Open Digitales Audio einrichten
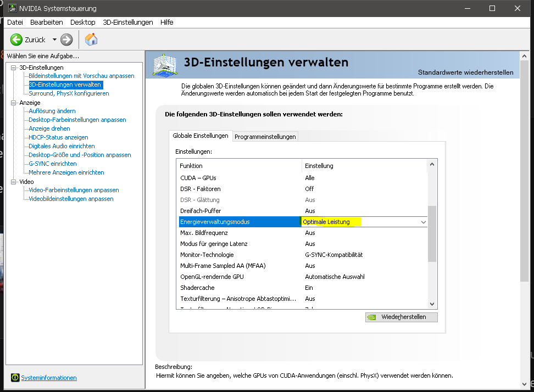 tap(62, 147)
